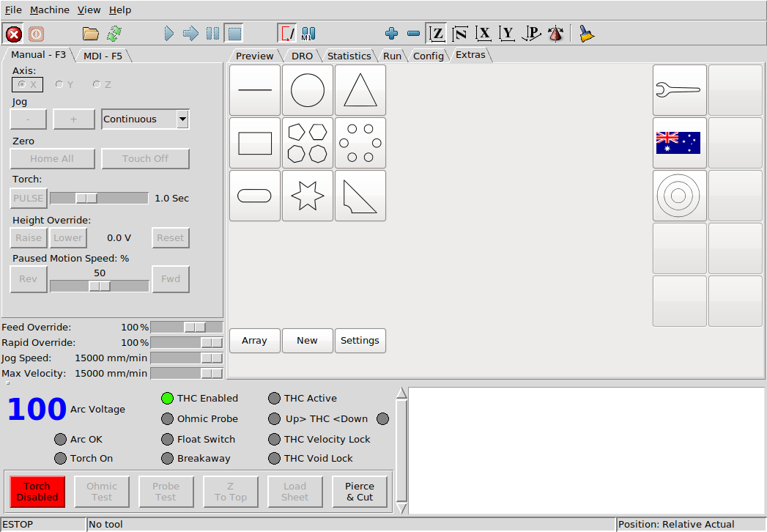Switch to the DRO tab
This screenshot has width=767, height=532.
(x=302, y=56)
